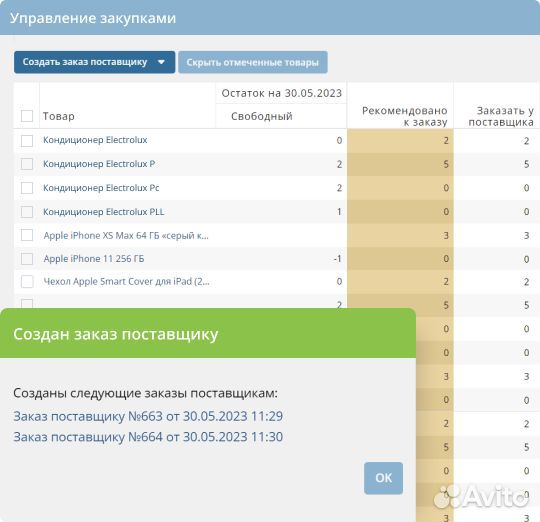
Task: Check the box for Кондиционер Electrolux Pc
Action: (27, 188)
